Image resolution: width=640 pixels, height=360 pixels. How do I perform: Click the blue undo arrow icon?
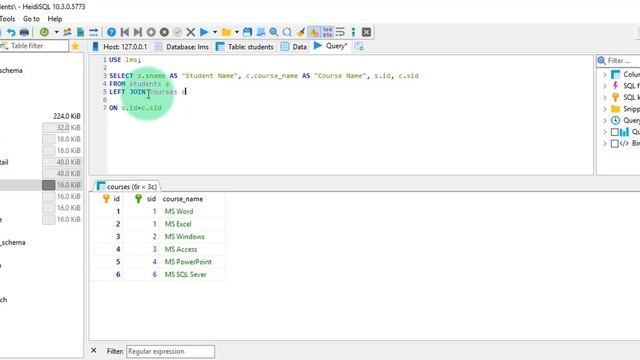pos(11,32)
